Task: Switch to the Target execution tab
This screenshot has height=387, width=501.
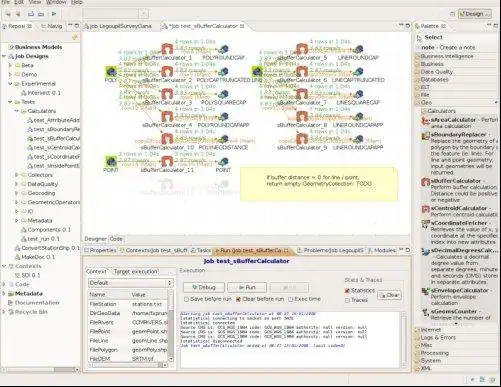Action: 135,272
